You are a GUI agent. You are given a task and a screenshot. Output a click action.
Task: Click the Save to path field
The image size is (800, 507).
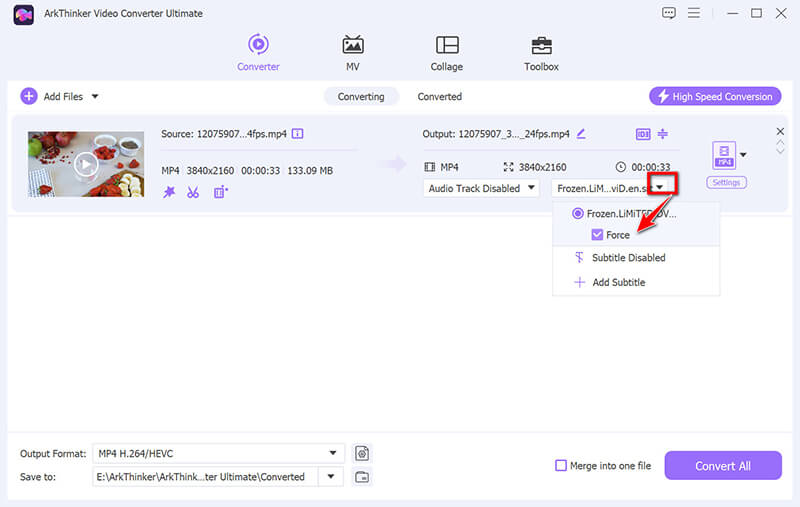pos(205,476)
